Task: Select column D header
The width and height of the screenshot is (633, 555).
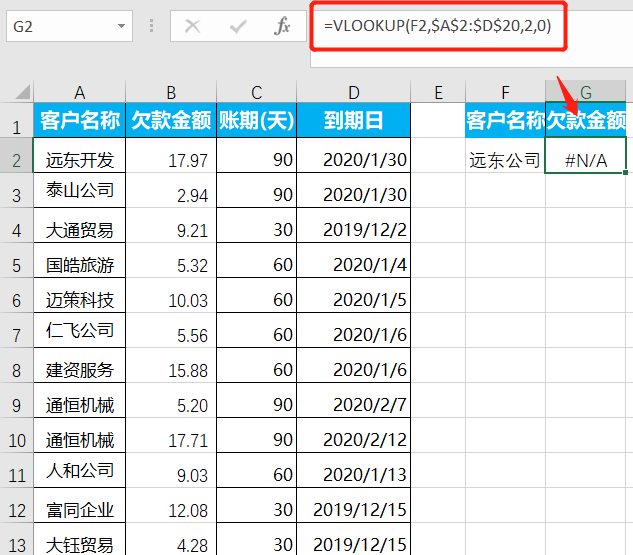Action: [354, 92]
